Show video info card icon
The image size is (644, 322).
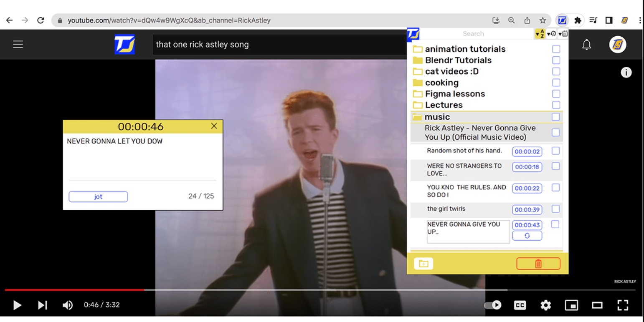tap(626, 73)
